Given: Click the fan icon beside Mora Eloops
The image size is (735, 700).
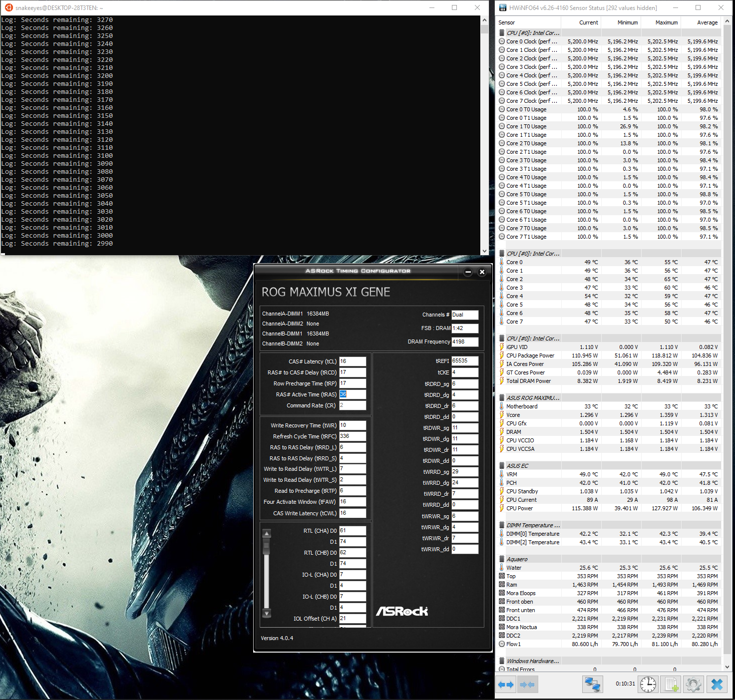Looking at the screenshot, I should point(502,593).
